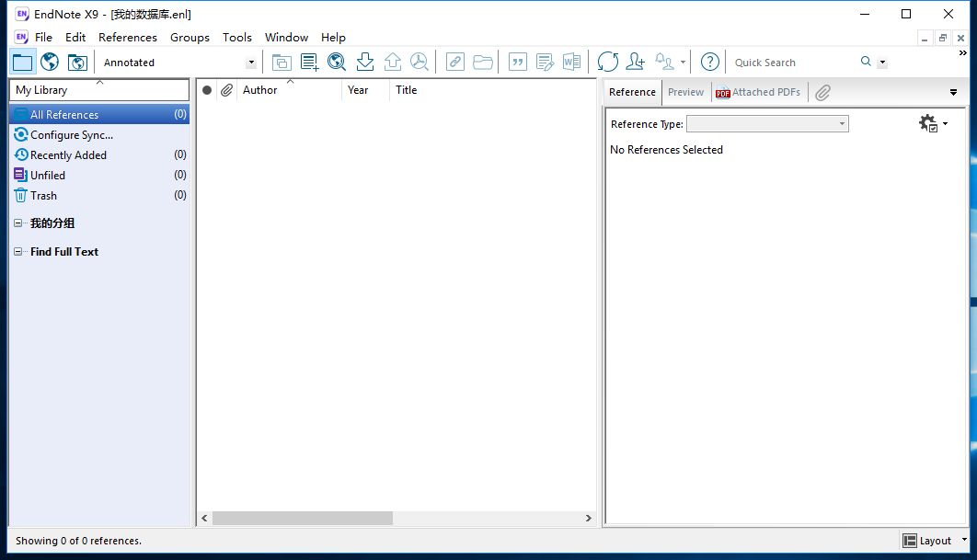Switch to the Attached PDFs tab

[x=758, y=92]
